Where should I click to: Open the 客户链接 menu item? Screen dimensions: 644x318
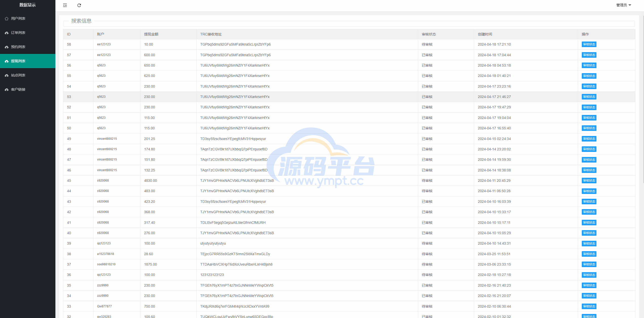[28, 89]
